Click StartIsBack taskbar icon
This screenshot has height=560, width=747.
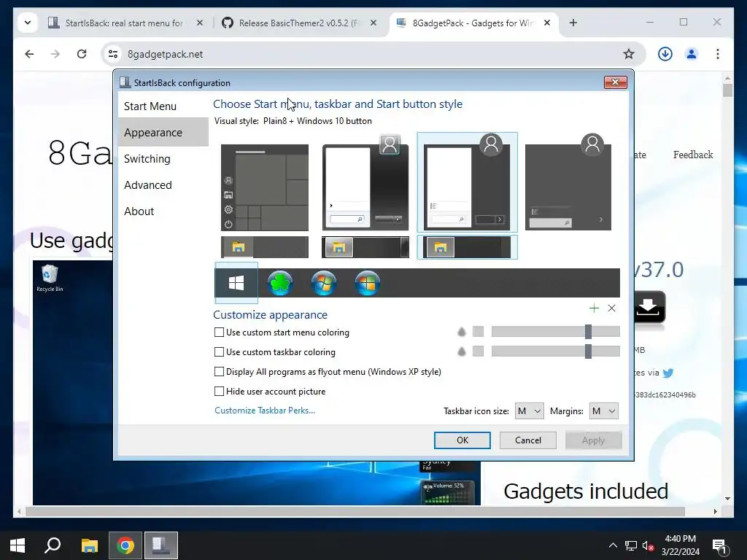pos(161,545)
